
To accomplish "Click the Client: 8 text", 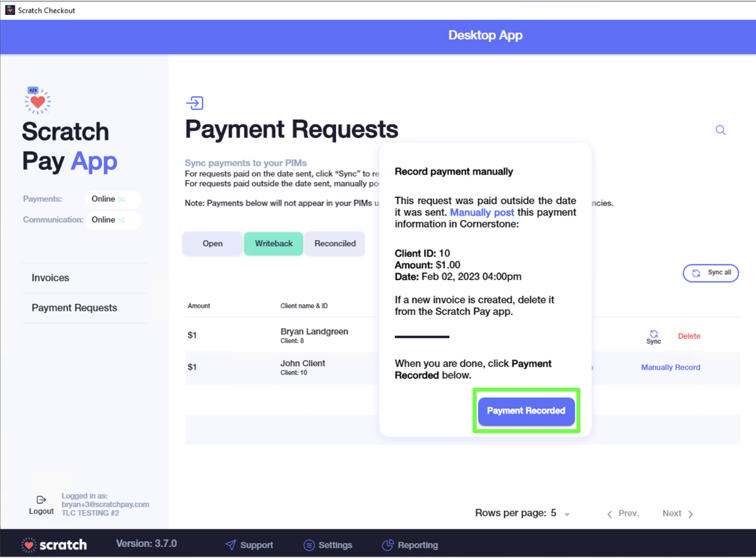I will click(292, 341).
